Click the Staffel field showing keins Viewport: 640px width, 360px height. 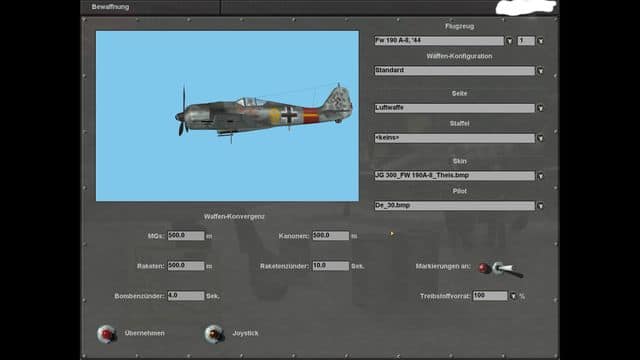coord(454,138)
